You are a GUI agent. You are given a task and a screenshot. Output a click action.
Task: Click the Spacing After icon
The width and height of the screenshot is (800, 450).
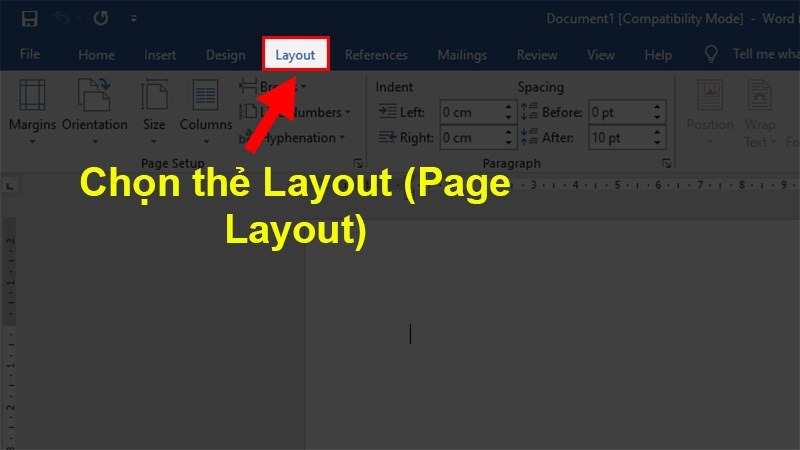529,137
